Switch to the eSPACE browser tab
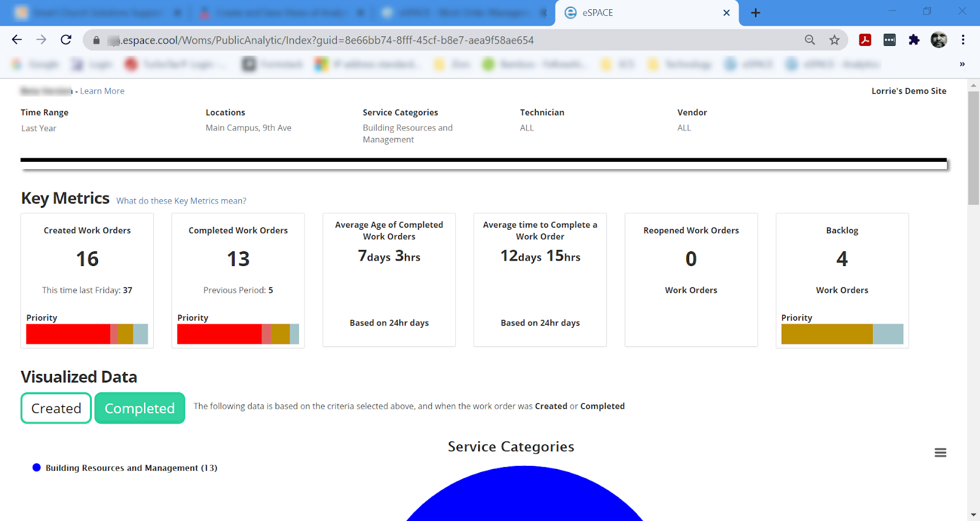Screen dimensions: 980x521 coord(643,13)
